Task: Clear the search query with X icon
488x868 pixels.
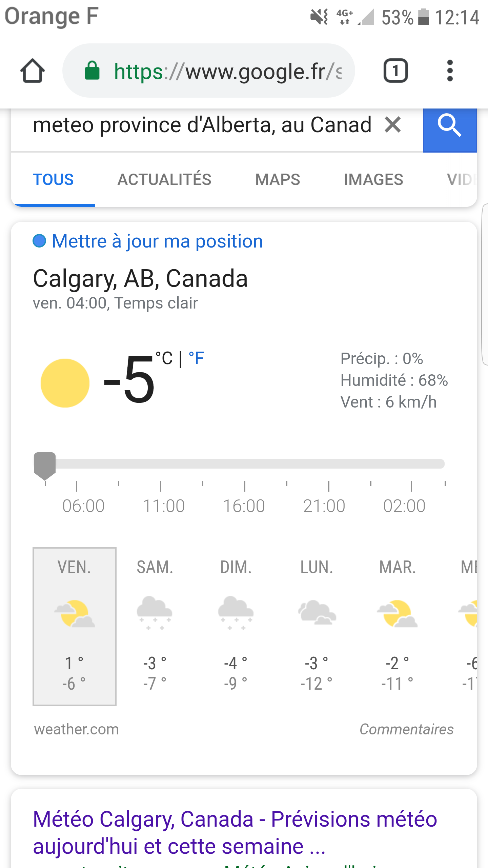Action: [393, 125]
